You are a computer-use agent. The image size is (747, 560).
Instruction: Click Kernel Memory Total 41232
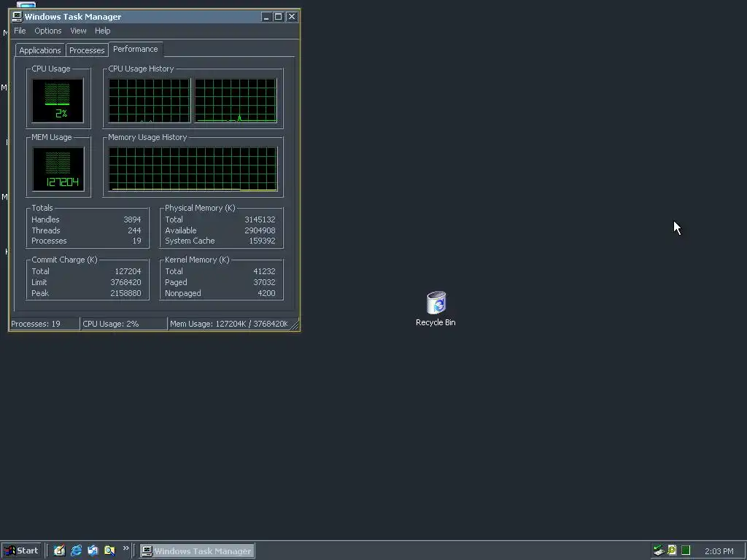point(264,271)
